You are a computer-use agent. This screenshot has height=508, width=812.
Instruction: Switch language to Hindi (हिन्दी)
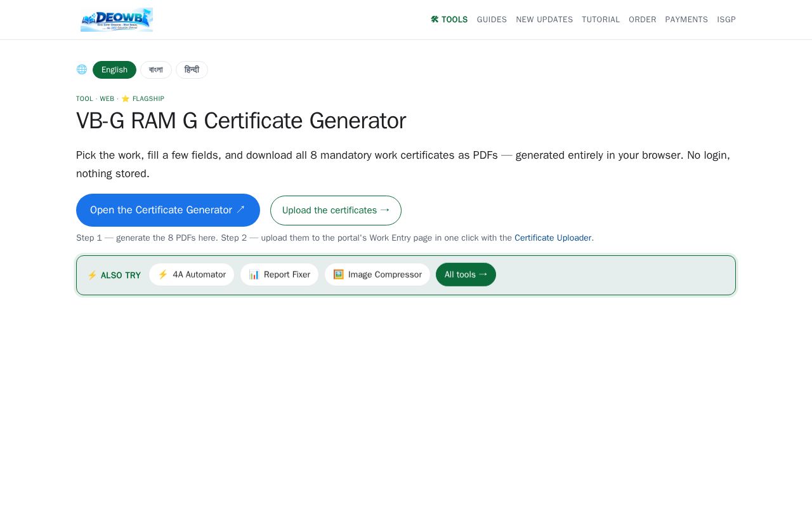[192, 70]
